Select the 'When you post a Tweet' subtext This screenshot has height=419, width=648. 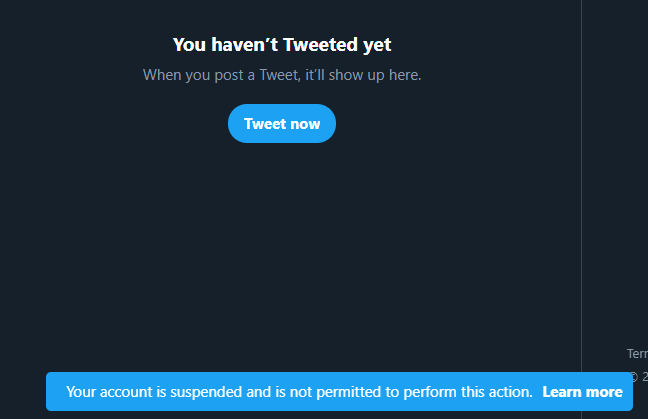(x=282, y=75)
